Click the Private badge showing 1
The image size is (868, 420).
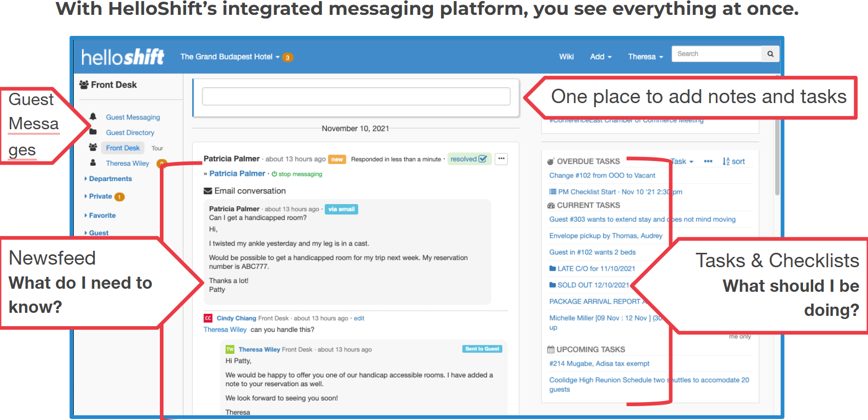click(119, 197)
